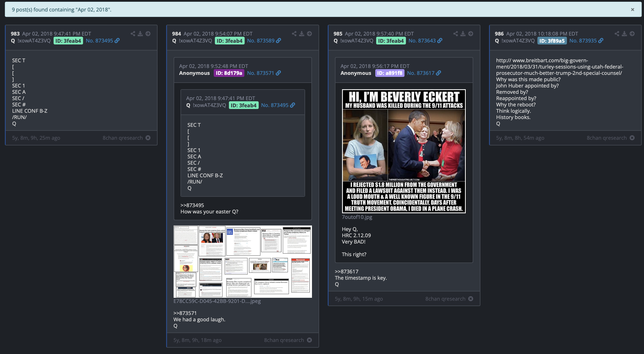Select 8chan qresearch label on post 985
Viewport: 644px width, 354px height.
point(445,299)
